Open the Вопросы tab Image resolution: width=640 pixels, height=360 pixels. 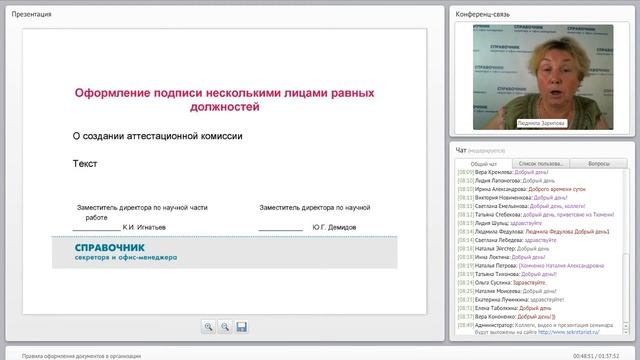pyautogui.click(x=599, y=164)
